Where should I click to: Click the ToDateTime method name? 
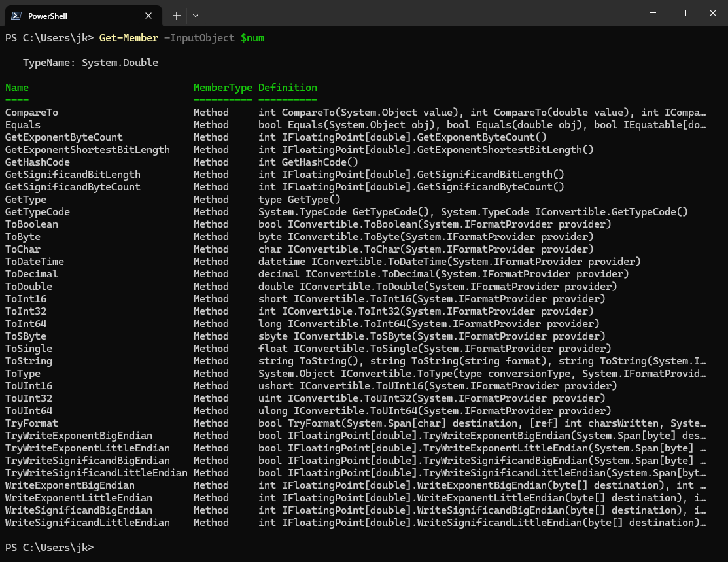tap(35, 262)
